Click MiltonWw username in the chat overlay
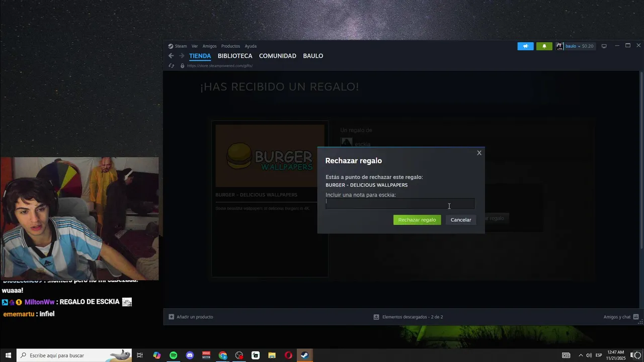The image size is (644, 362). [x=39, y=302]
